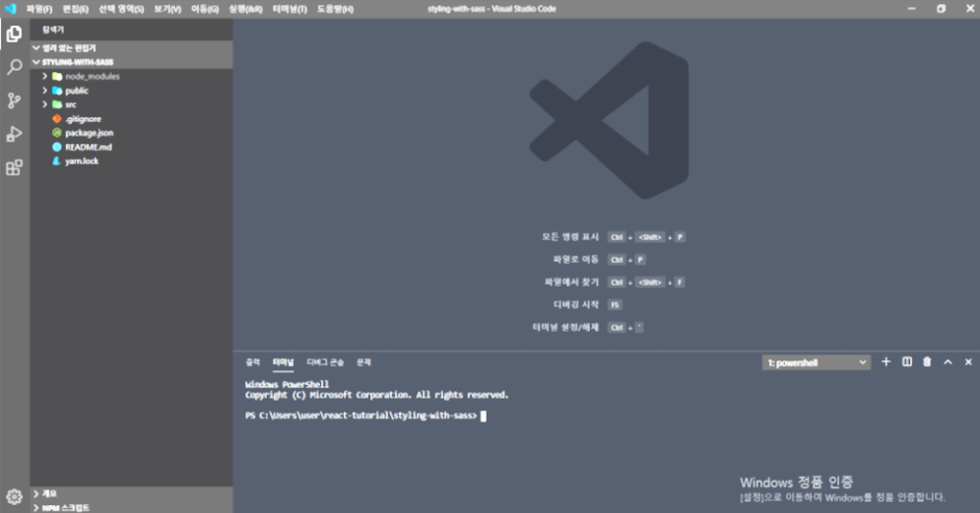
Task: Click the terminal prompt line
Action: tap(365, 416)
